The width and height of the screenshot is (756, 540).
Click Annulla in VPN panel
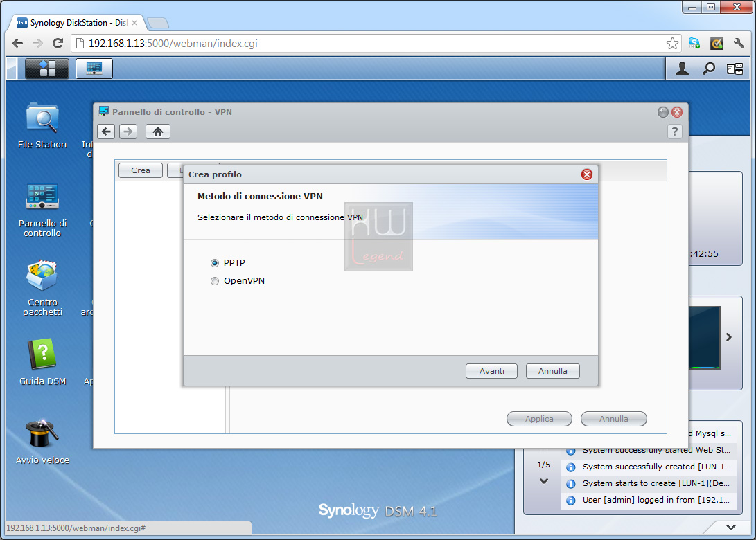click(613, 419)
